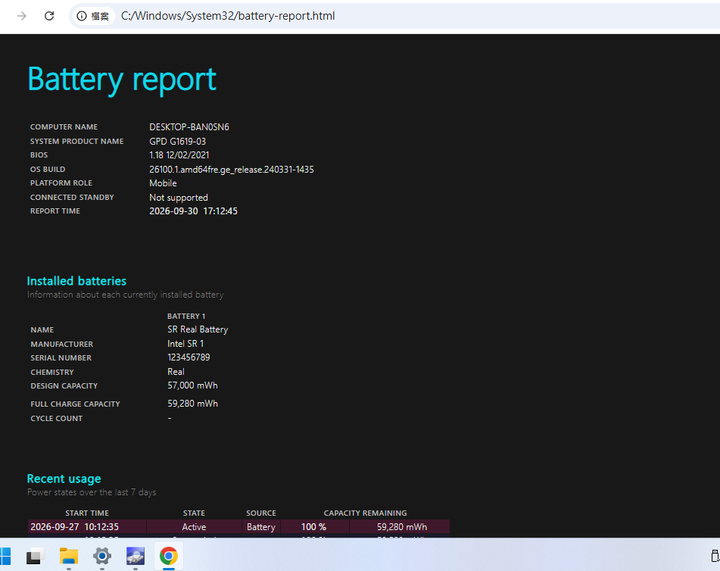Viewport: 720px width, 571px height.
Task: Select connected standby Not supported
Action: point(179,197)
